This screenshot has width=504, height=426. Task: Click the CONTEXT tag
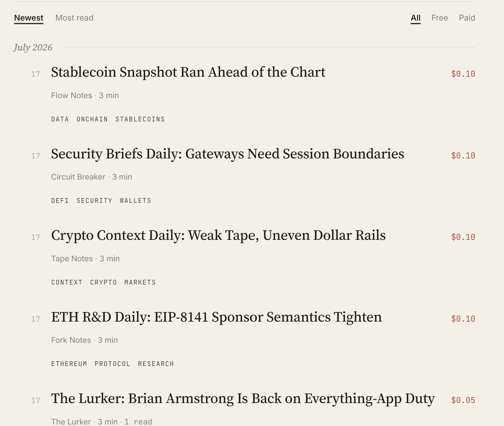pos(67,283)
